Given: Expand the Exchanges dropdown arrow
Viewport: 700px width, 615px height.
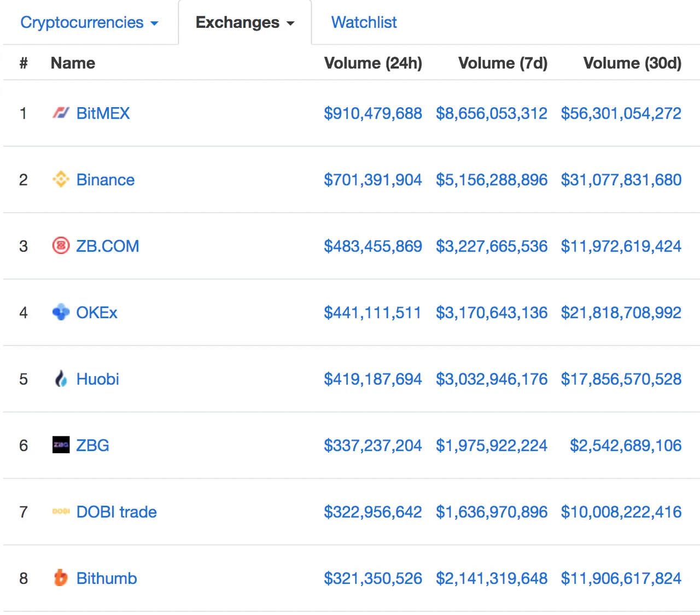Looking at the screenshot, I should coord(290,24).
